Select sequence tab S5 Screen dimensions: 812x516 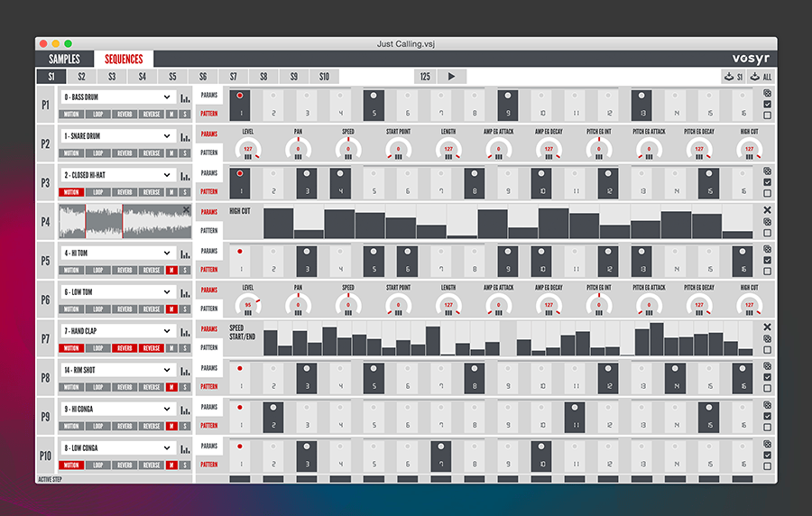click(172, 77)
